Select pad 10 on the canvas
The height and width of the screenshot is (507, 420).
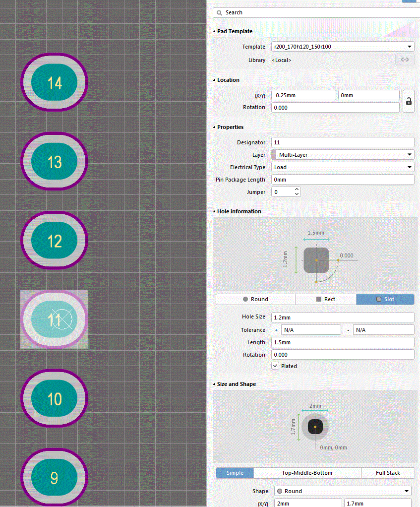coord(54,398)
